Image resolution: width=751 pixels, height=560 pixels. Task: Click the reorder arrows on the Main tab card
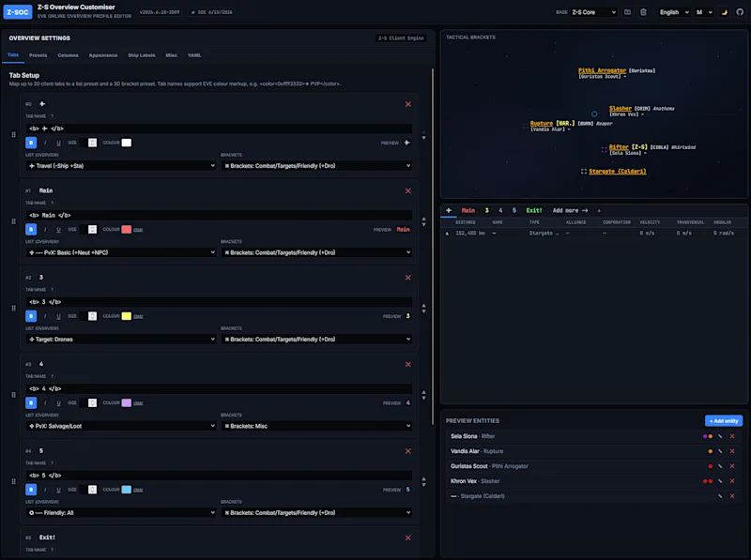pyautogui.click(x=424, y=221)
